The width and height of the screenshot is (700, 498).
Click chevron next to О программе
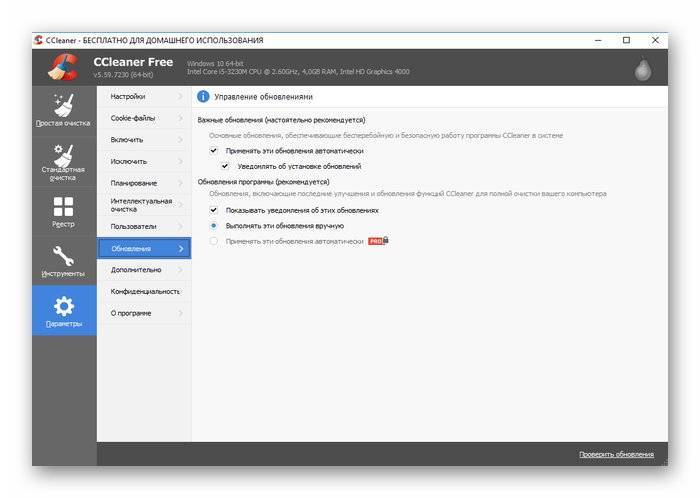tap(180, 313)
